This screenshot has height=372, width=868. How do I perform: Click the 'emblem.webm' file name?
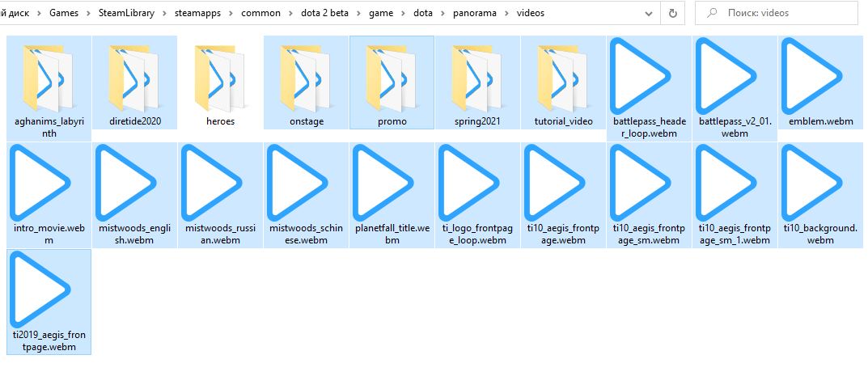pos(820,122)
